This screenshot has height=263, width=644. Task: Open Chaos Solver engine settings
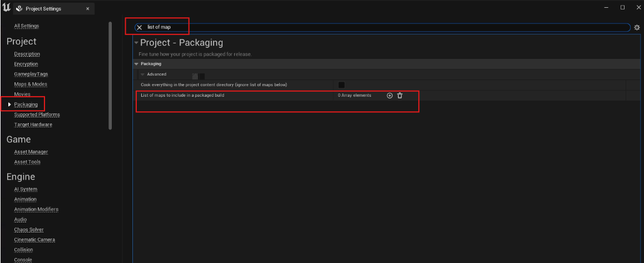tap(29, 230)
